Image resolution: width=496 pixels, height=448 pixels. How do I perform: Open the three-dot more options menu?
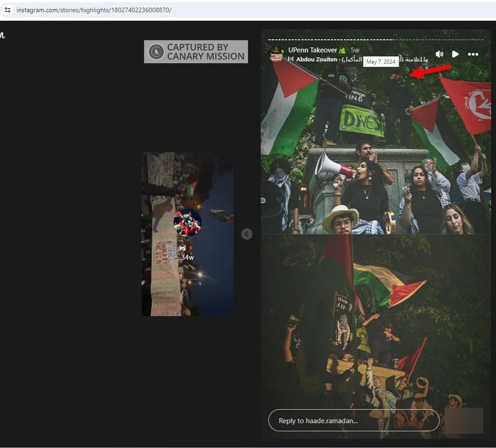coord(473,55)
